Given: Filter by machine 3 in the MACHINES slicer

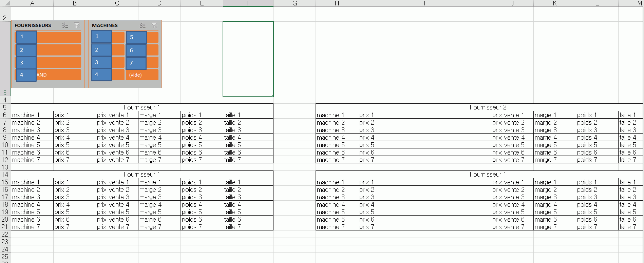Looking at the screenshot, I should tap(108, 62).
